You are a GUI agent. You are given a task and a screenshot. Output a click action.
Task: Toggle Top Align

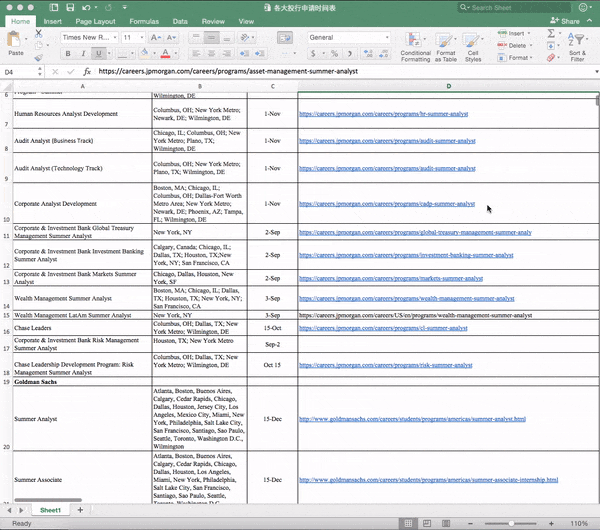[196, 38]
